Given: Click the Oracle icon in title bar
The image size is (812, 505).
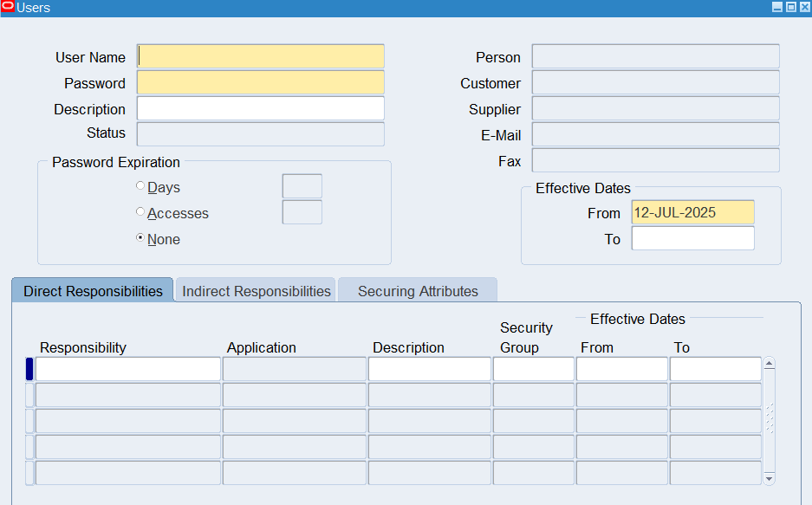Looking at the screenshot, I should pos(9,7).
